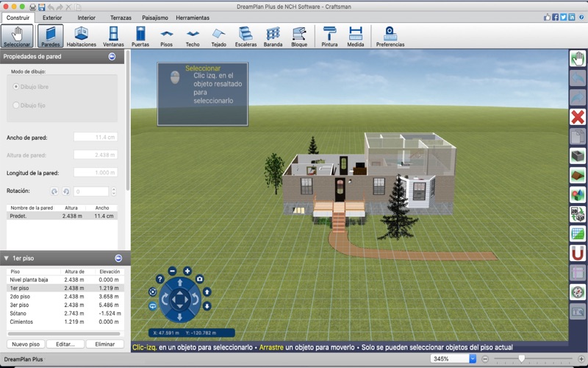Open Preferencias settings
The width and height of the screenshot is (588, 368).
tap(390, 36)
